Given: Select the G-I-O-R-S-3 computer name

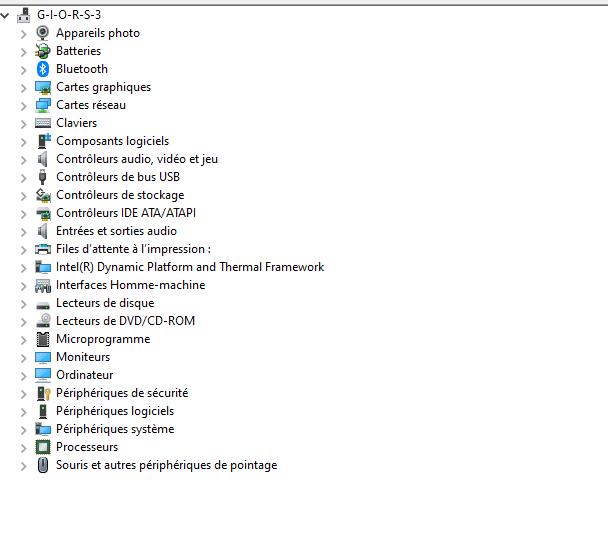Looking at the screenshot, I should (x=69, y=15).
